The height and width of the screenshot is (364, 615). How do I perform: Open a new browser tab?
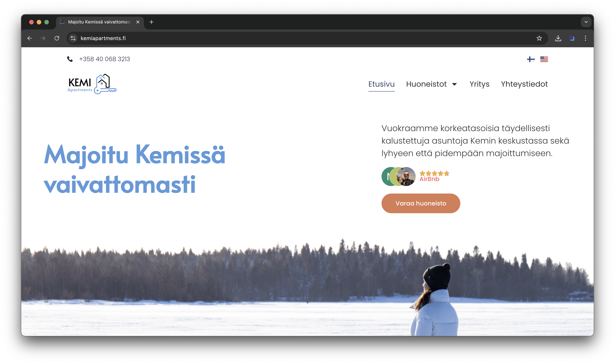click(x=151, y=22)
